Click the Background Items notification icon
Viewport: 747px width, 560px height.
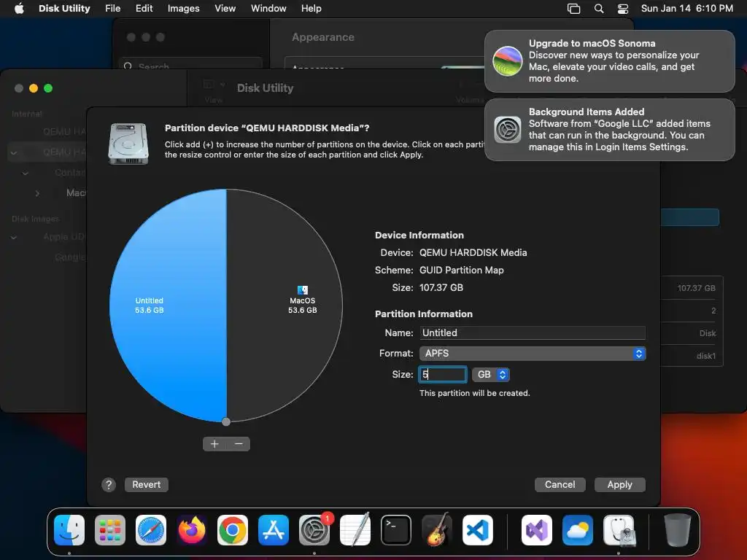pyautogui.click(x=508, y=130)
